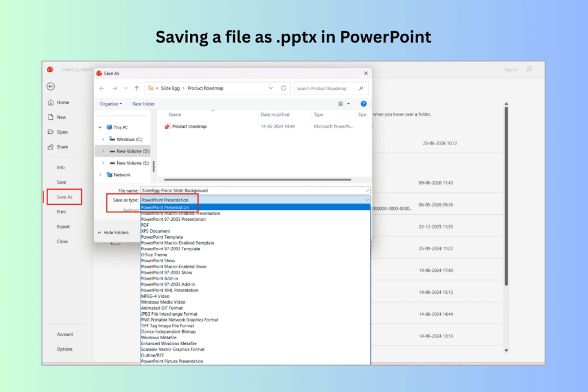Viewport: 588px width, 392px height.
Task: Choose Save As in the sidebar
Action: (x=64, y=197)
